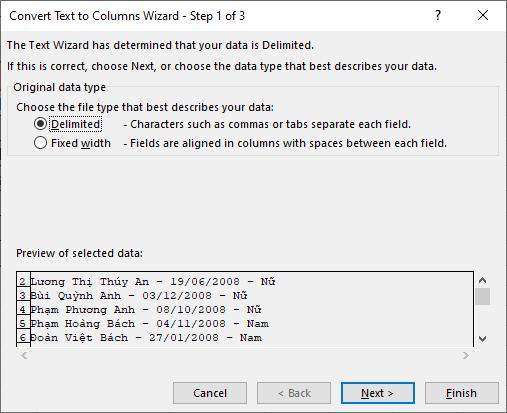Click the Fixed width label text
Screen dimensions: 507x413
point(81,143)
